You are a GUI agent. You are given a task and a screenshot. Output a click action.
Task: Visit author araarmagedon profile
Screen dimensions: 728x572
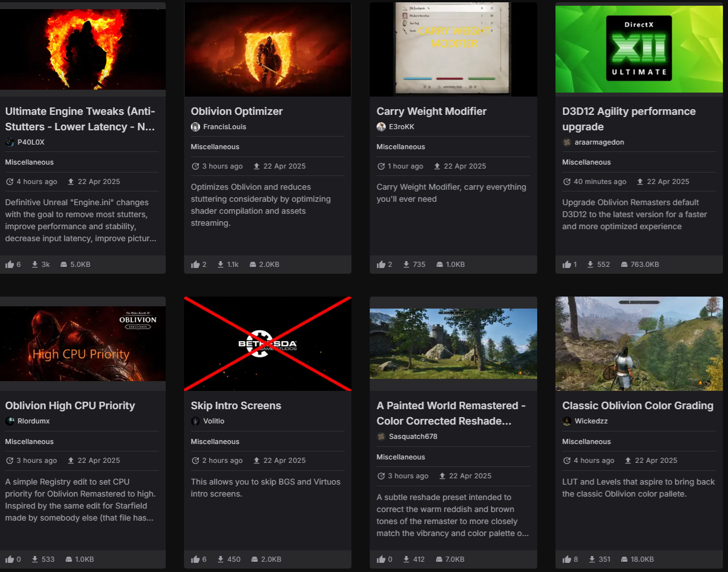click(x=599, y=142)
